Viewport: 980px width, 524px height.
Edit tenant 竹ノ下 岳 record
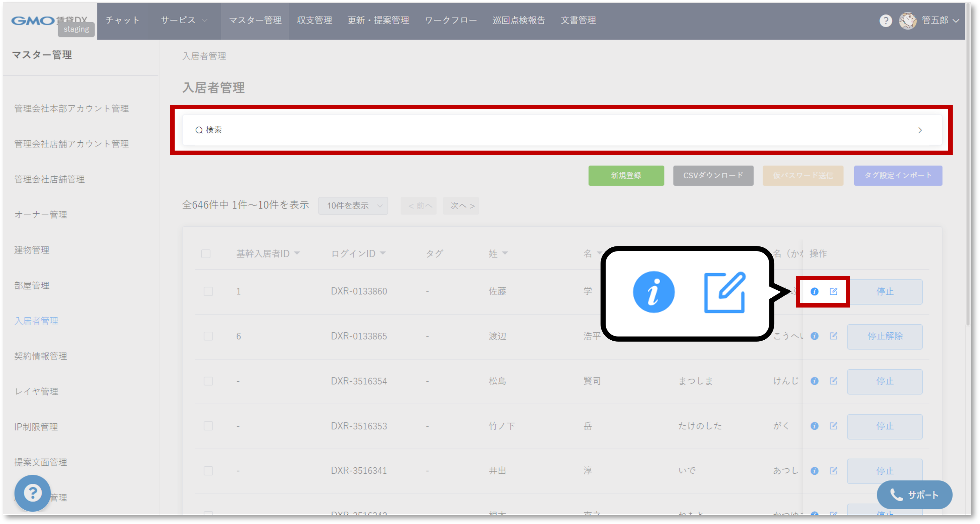[833, 426]
